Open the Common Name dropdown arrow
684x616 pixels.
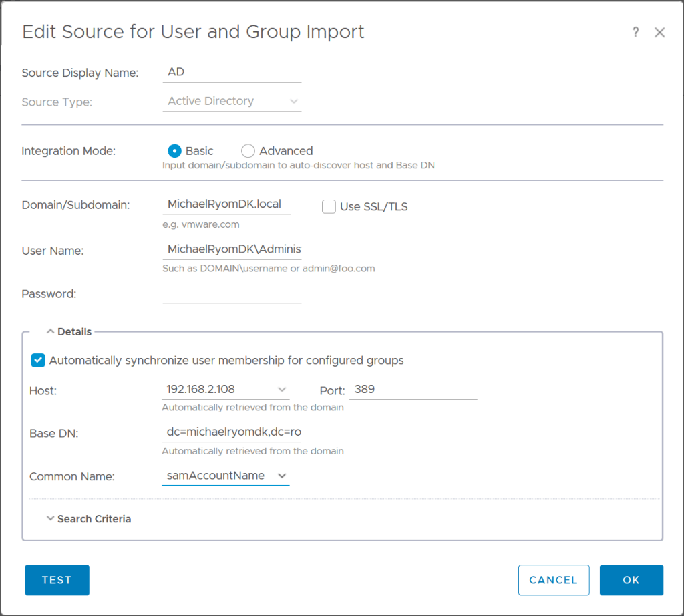(281, 476)
